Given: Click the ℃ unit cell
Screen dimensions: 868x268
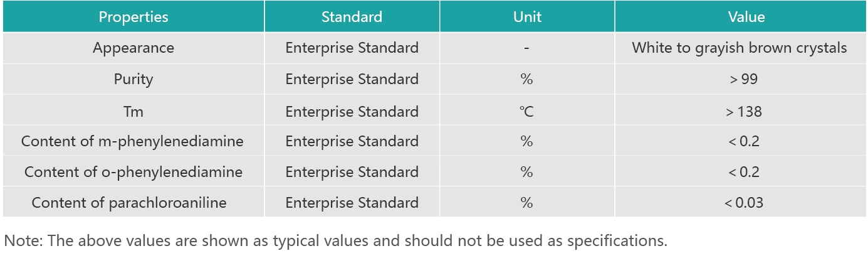Looking at the screenshot, I should click(x=526, y=112).
